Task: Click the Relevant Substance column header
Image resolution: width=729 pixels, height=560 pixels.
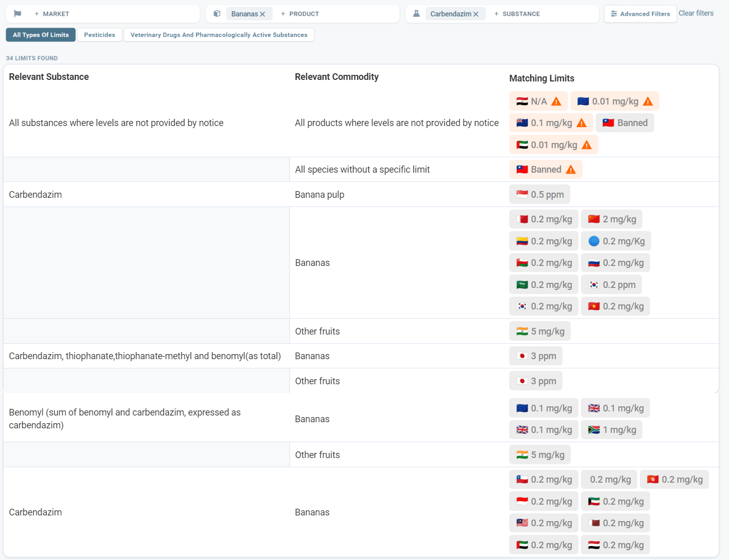Action: pos(49,77)
